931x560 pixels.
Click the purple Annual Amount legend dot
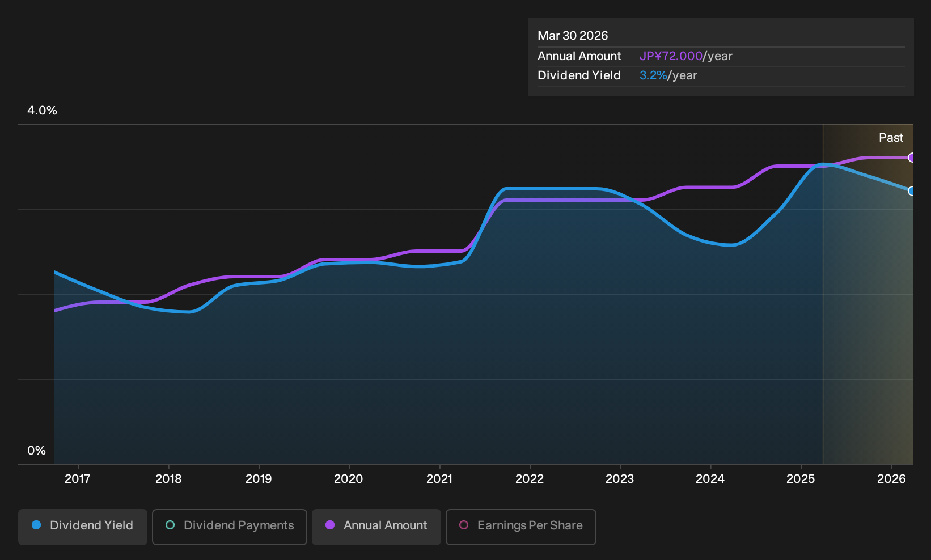[x=330, y=525]
